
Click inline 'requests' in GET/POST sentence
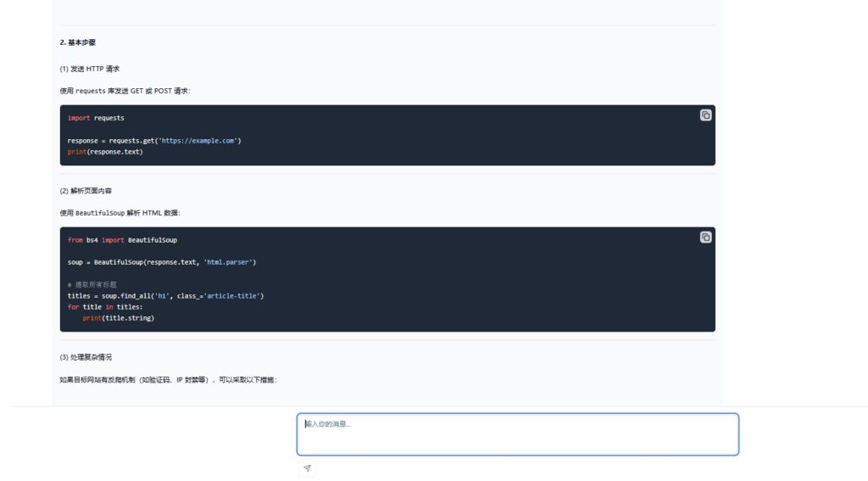click(x=92, y=91)
